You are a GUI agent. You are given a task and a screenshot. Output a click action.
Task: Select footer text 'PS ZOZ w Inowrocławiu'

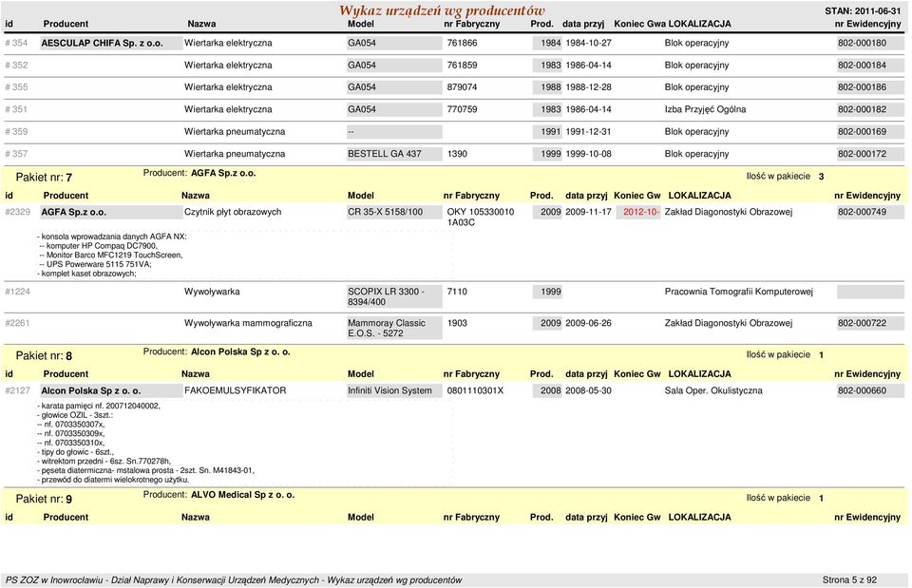(x=54, y=579)
